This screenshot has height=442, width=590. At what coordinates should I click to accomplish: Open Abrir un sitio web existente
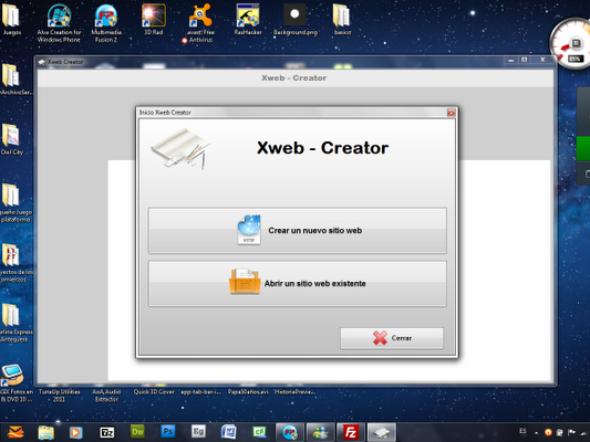point(297,284)
